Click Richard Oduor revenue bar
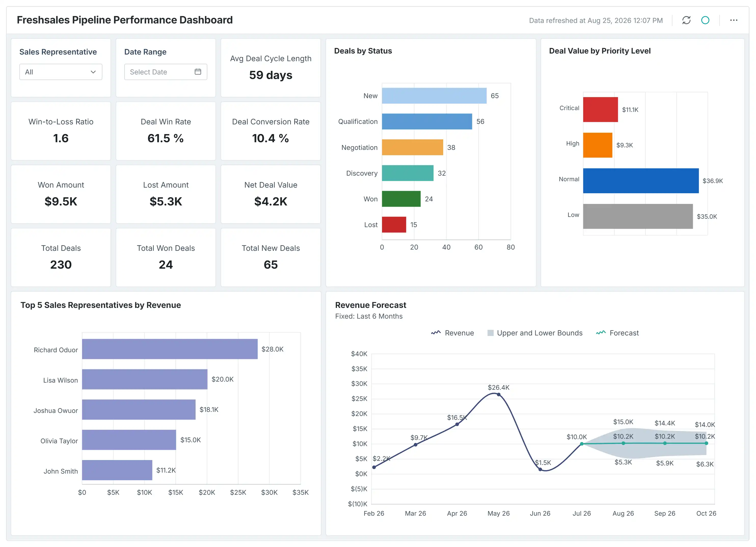The width and height of the screenshot is (756, 547). click(x=170, y=349)
